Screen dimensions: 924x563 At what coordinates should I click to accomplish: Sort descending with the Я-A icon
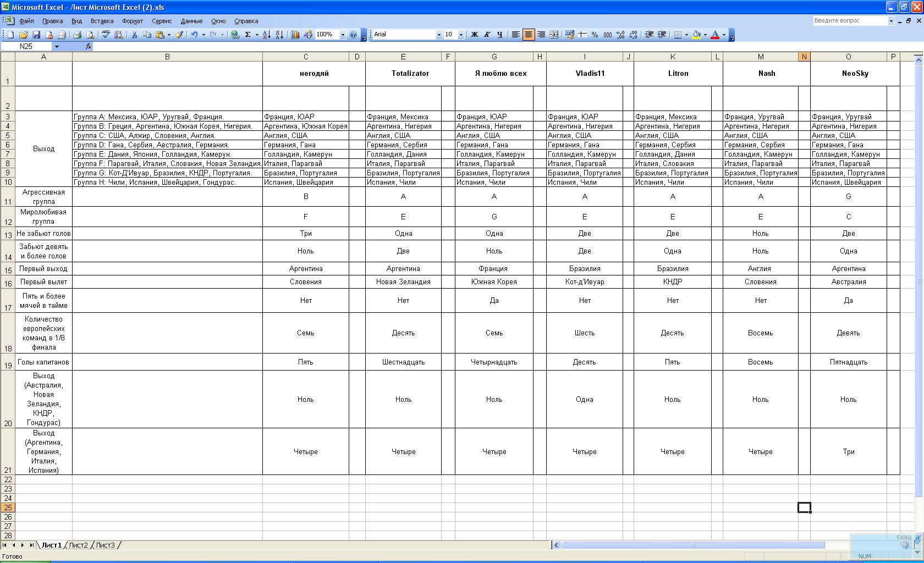pyautogui.click(x=279, y=35)
